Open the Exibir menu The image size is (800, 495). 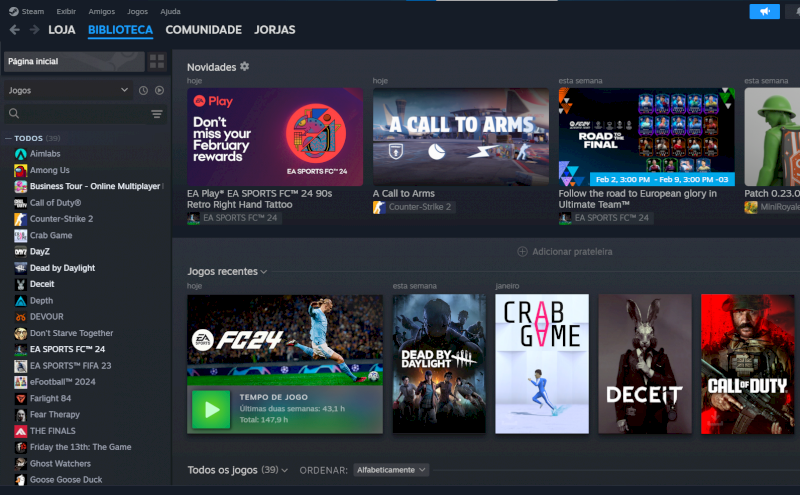pos(66,11)
